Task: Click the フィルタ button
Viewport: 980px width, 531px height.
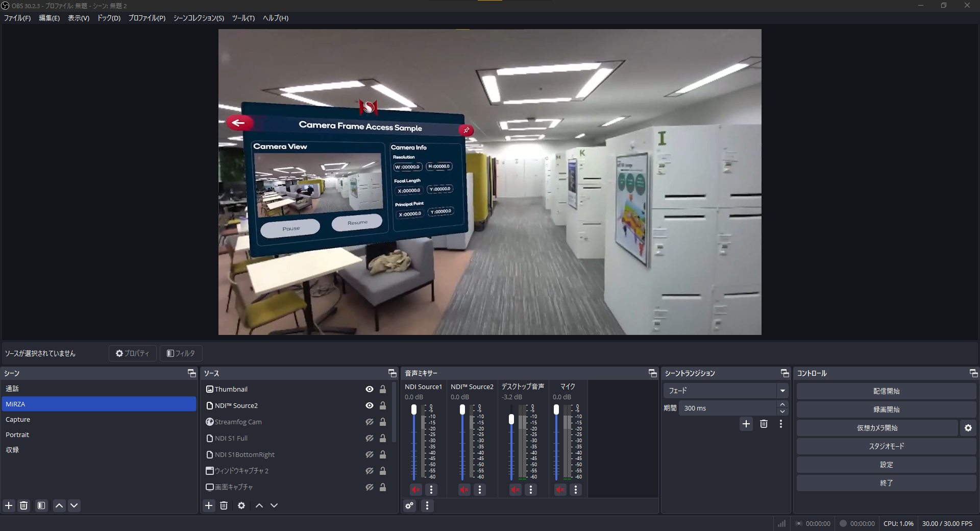Action: coord(181,353)
